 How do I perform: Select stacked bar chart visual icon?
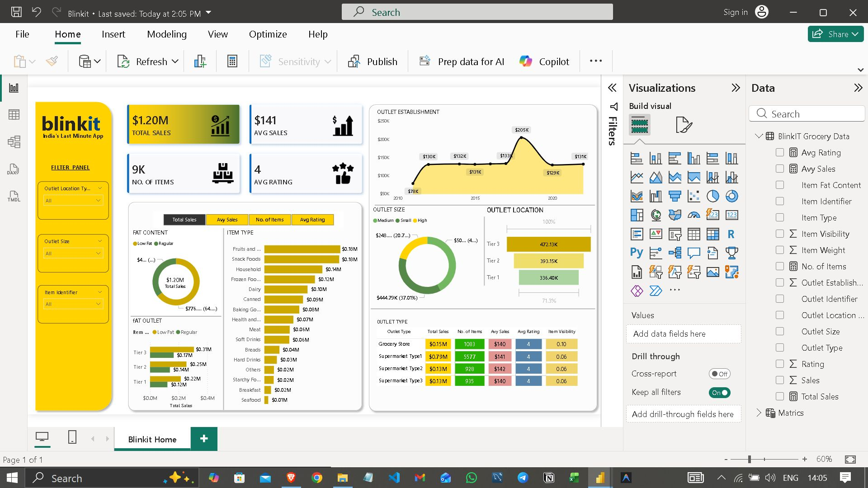637,158
